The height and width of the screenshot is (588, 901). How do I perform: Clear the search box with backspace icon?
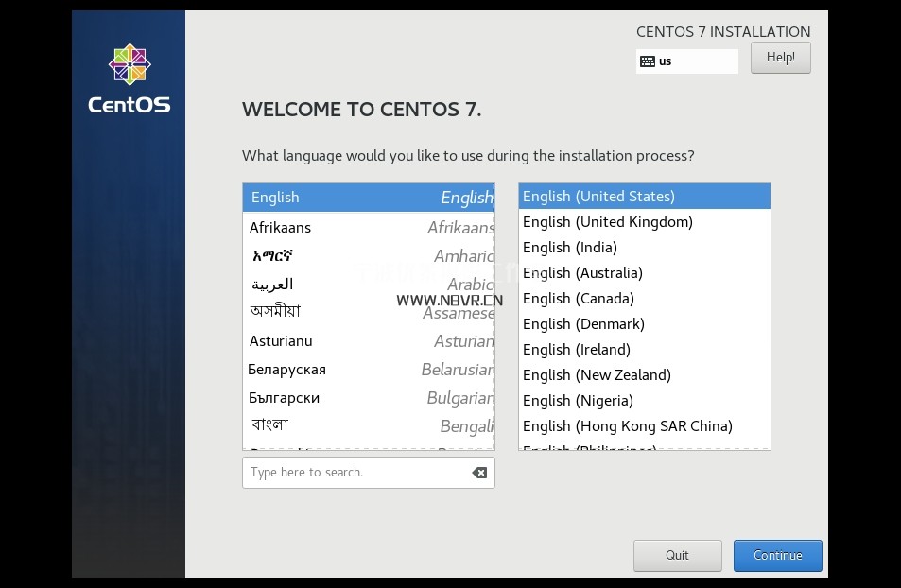click(479, 473)
